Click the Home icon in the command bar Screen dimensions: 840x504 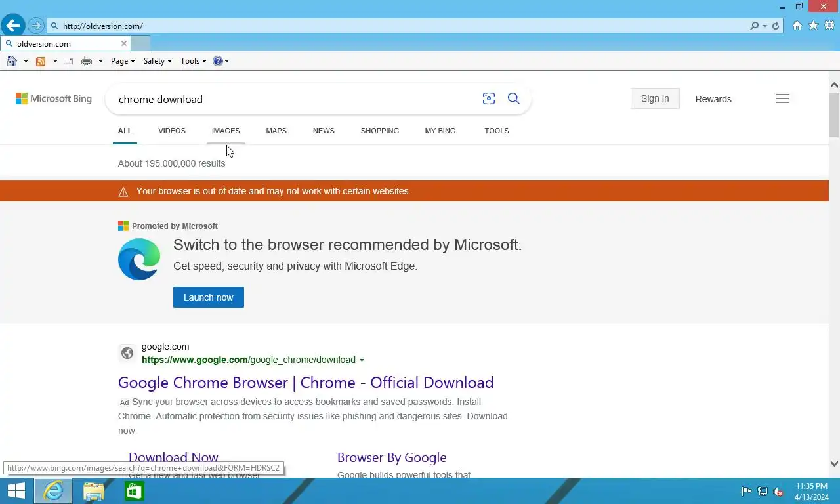pyautogui.click(x=12, y=61)
